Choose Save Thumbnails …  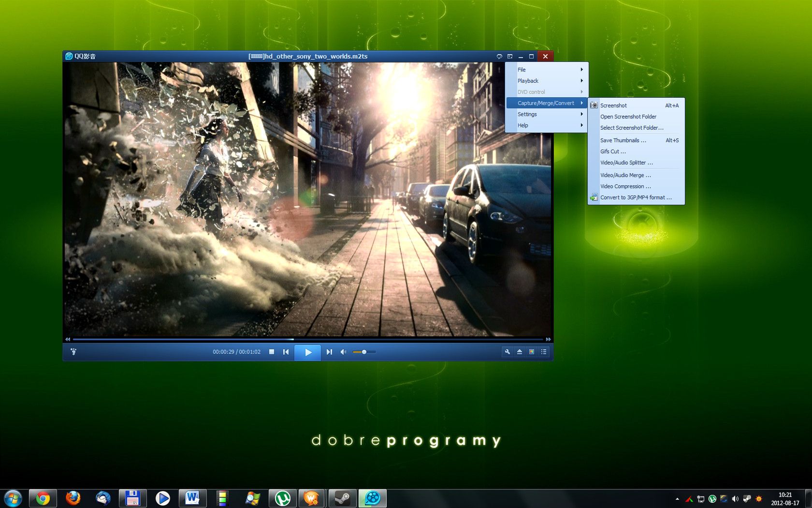coord(636,140)
